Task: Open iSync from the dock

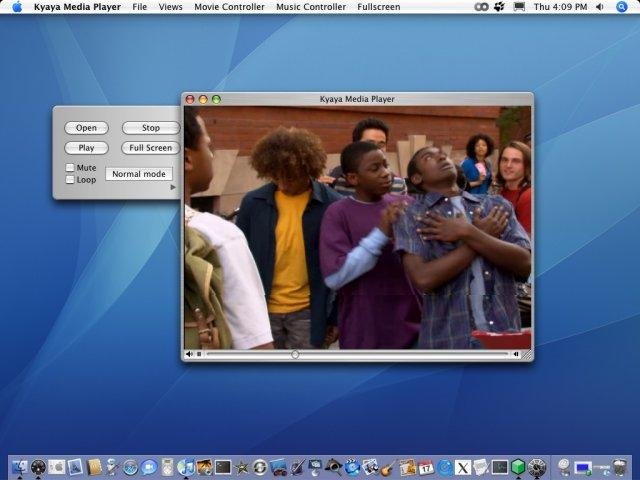Action: coord(260,467)
